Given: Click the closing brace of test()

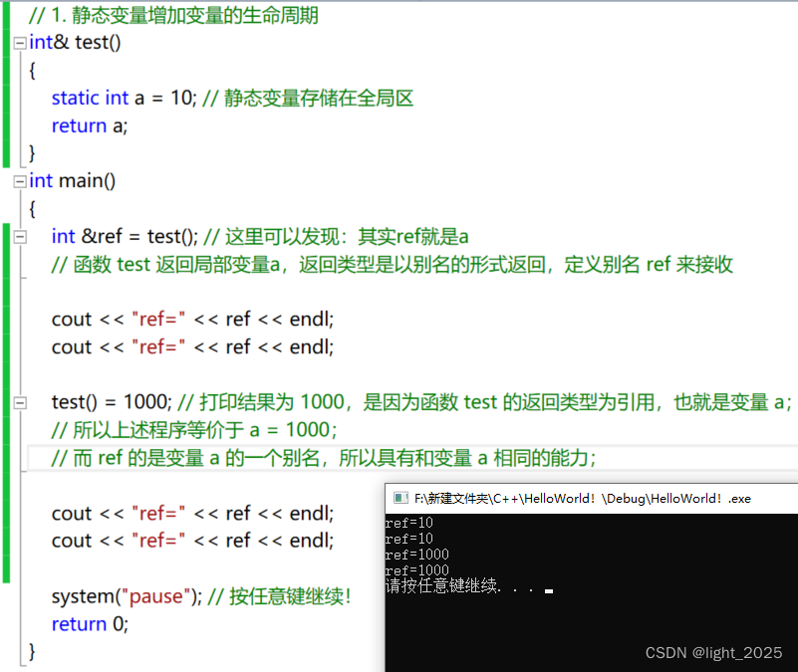Looking at the screenshot, I should pos(32,153).
